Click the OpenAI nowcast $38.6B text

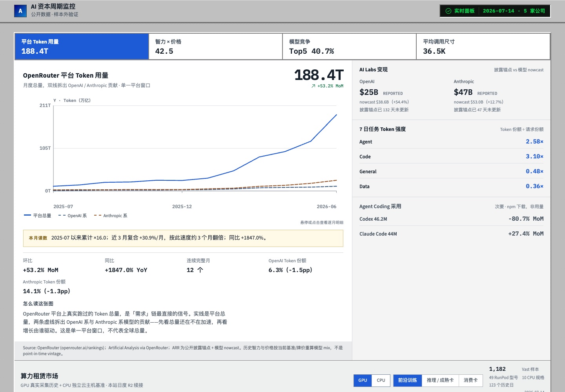[384, 102]
